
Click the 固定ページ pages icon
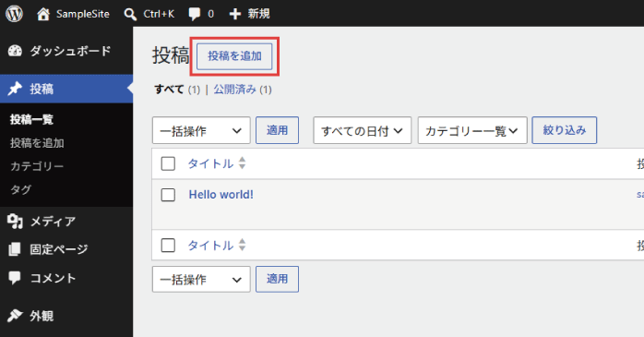point(15,249)
